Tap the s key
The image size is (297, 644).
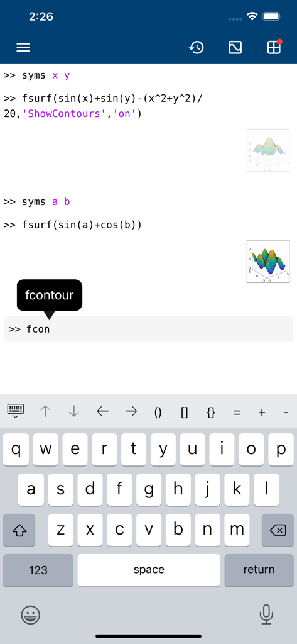click(61, 489)
